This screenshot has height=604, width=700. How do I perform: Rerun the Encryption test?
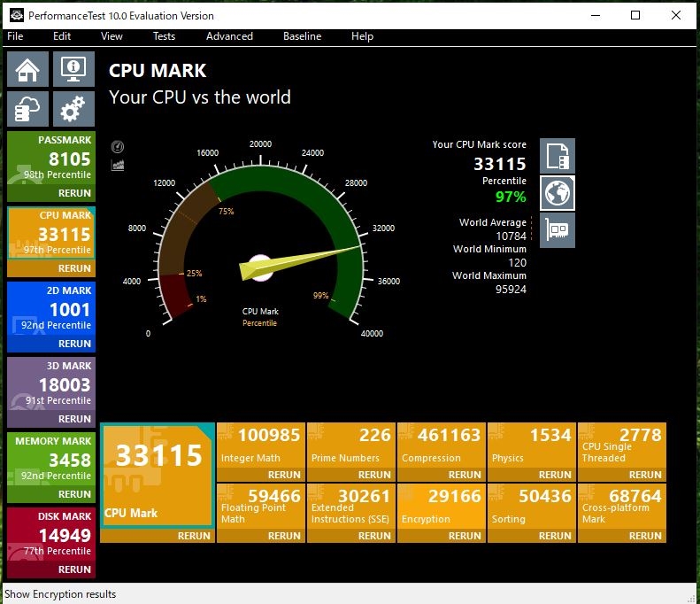(442, 536)
